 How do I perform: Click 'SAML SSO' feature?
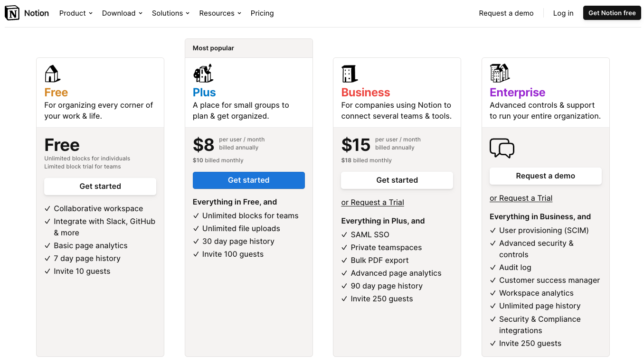point(370,235)
